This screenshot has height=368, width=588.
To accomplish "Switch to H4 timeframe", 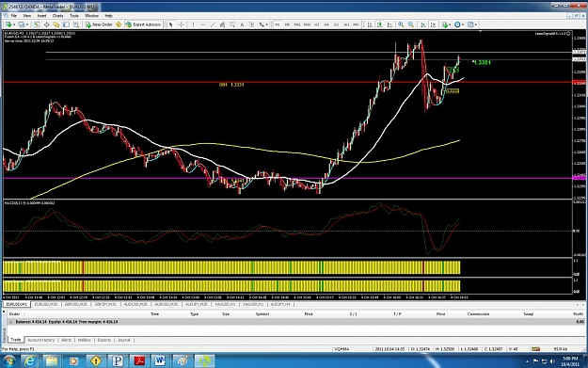I will pos(326,24).
